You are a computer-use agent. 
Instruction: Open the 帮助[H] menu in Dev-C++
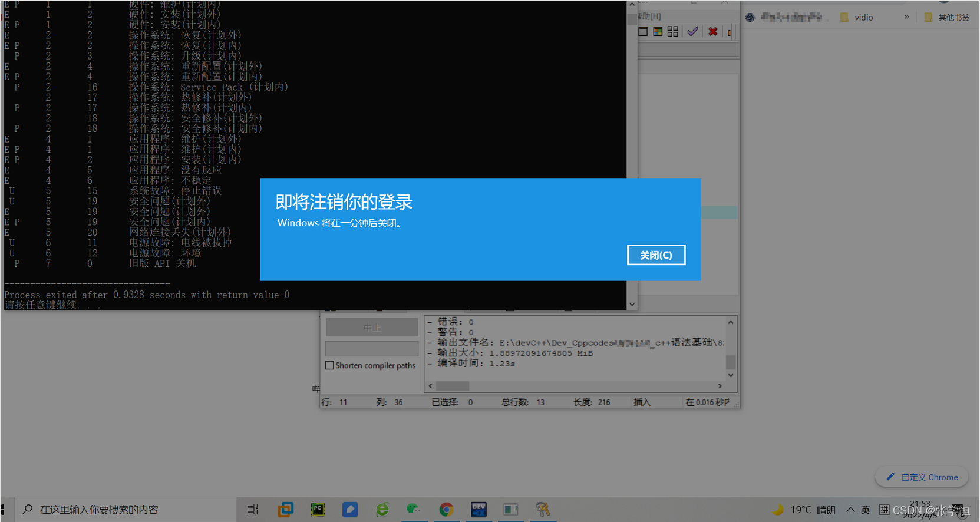pyautogui.click(x=649, y=16)
